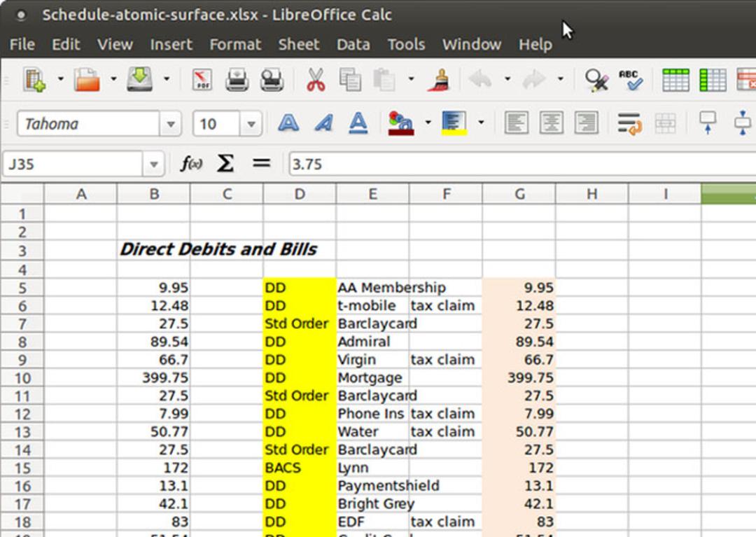Open the Format menu

pyautogui.click(x=235, y=44)
